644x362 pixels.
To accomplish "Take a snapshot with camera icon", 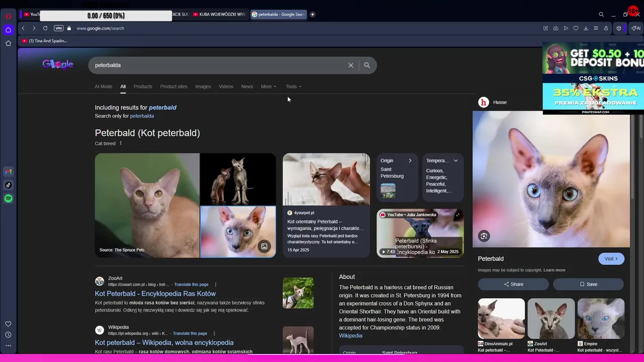I will click(555, 28).
